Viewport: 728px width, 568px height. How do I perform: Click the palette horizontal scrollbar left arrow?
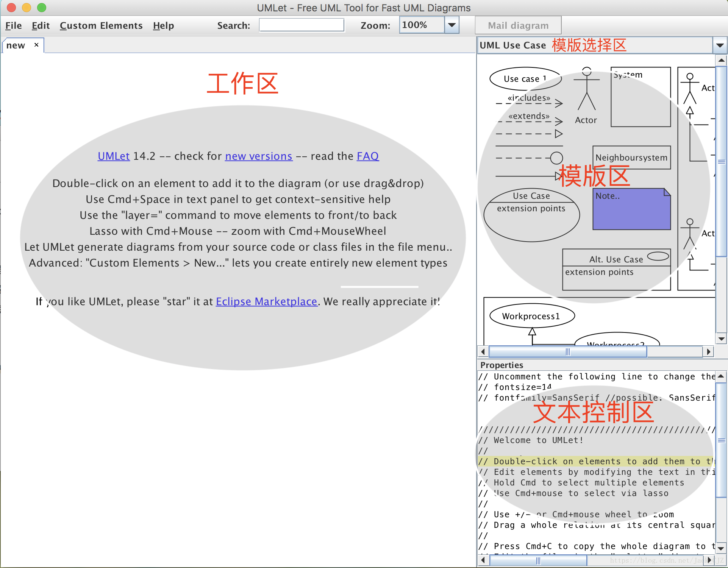[483, 352]
